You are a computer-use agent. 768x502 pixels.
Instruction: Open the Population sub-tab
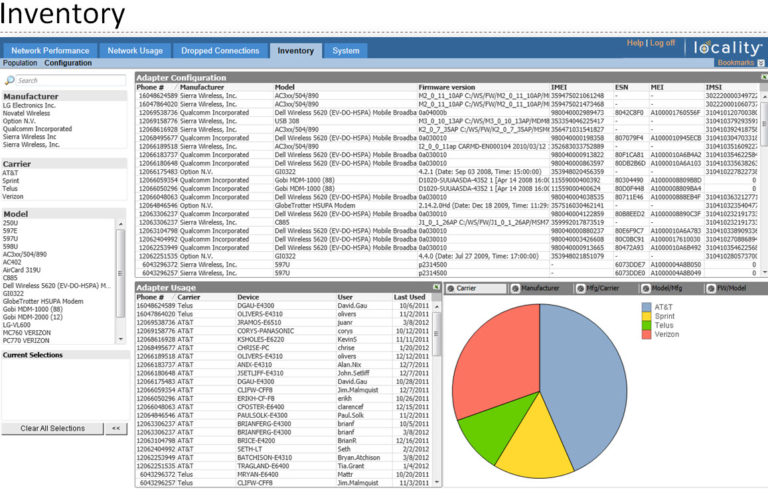[20, 63]
